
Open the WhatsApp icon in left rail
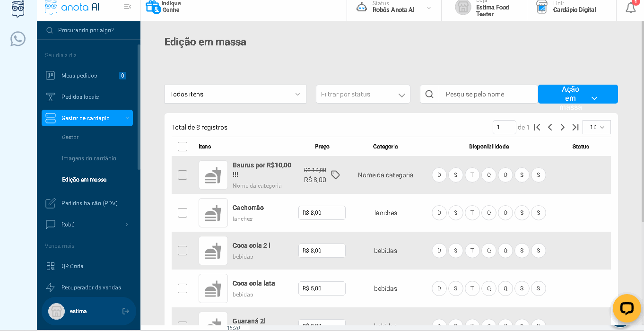[18, 39]
